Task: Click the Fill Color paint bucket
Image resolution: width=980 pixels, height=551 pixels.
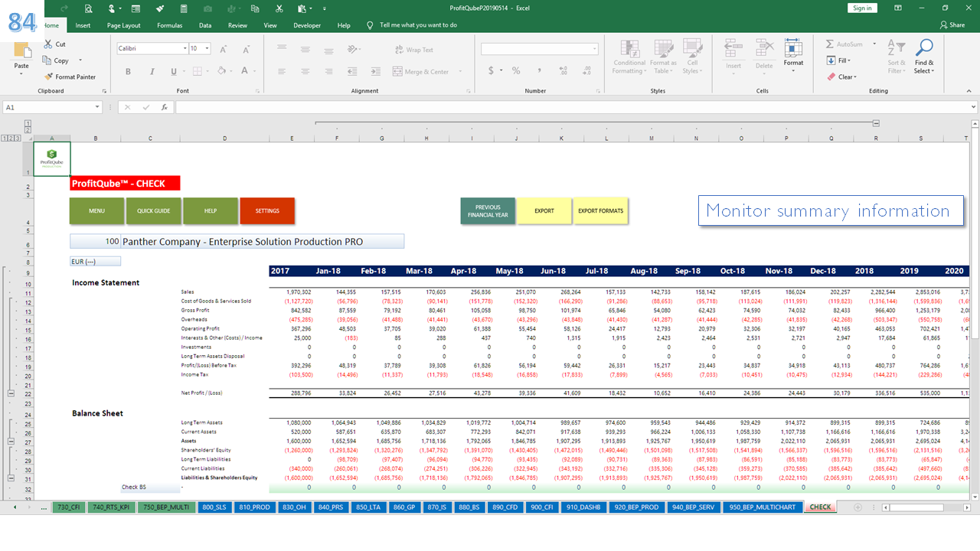Action: coord(221,71)
